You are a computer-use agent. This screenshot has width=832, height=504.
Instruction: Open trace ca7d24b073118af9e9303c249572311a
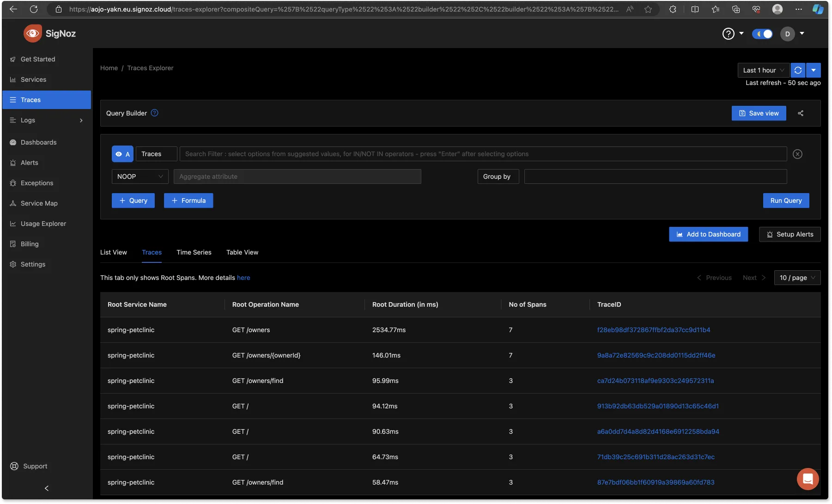656,381
